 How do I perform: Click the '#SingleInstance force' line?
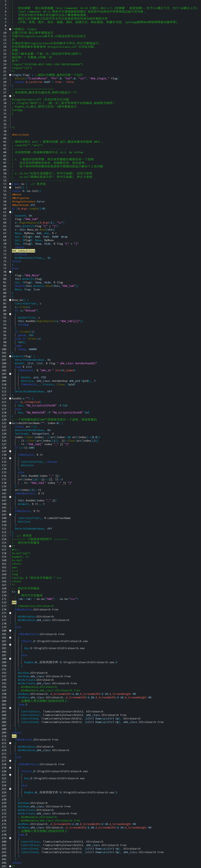pos(28,201)
